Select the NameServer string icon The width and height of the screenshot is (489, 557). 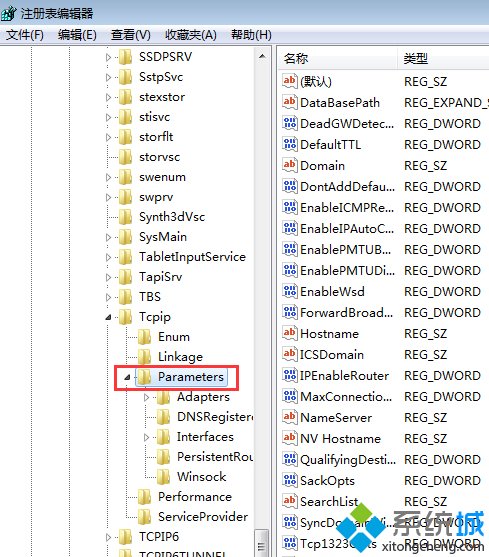(x=289, y=417)
